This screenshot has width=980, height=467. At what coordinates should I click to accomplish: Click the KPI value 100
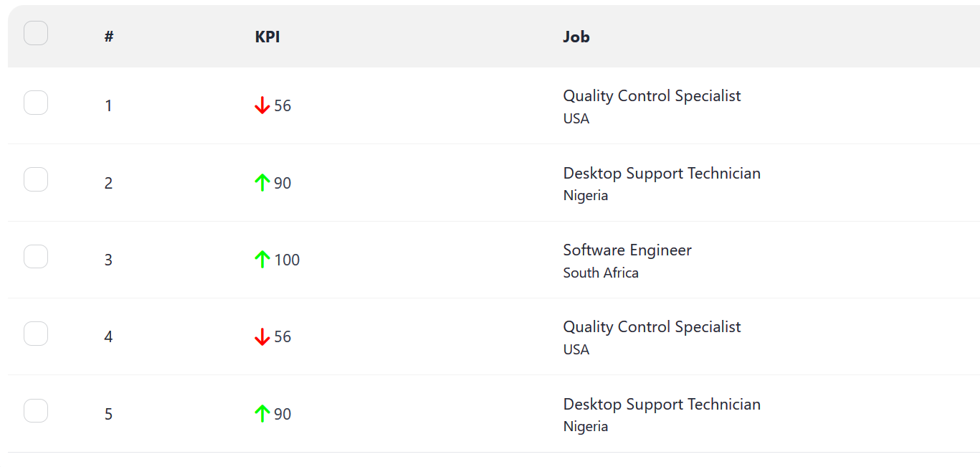click(x=287, y=260)
